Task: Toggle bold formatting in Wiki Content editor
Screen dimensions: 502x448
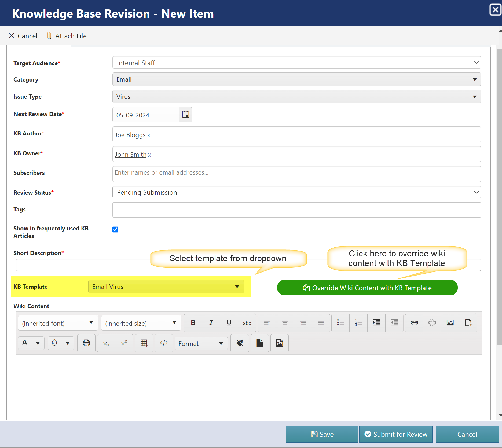Action: [193, 323]
